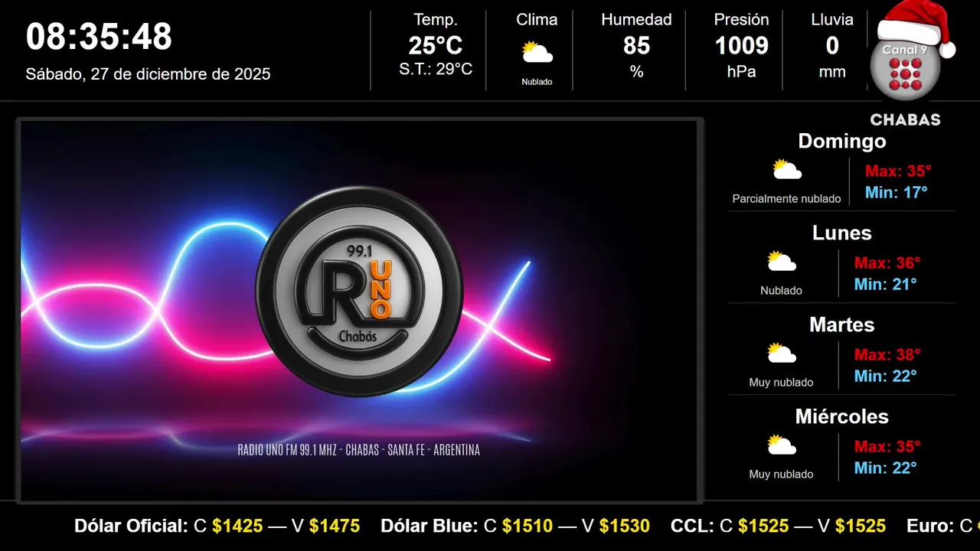Click the Presión 1009 value

[741, 46]
